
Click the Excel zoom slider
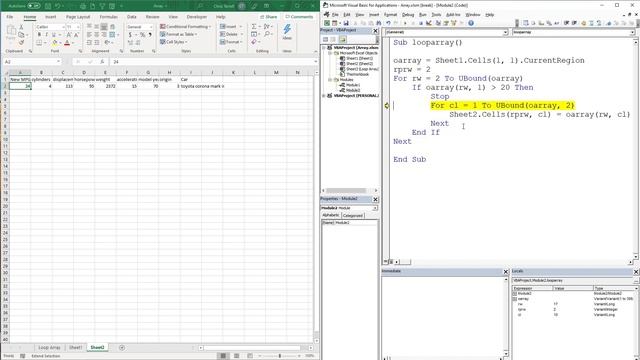click(x=280, y=356)
